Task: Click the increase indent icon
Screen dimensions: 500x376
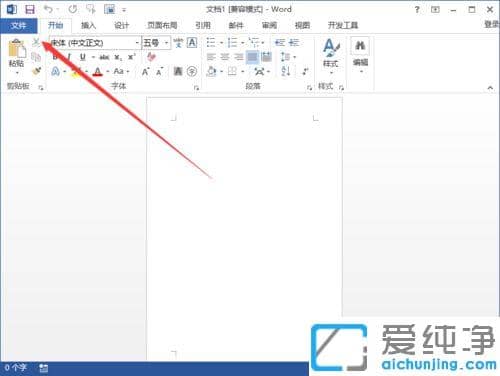Action: (x=294, y=42)
